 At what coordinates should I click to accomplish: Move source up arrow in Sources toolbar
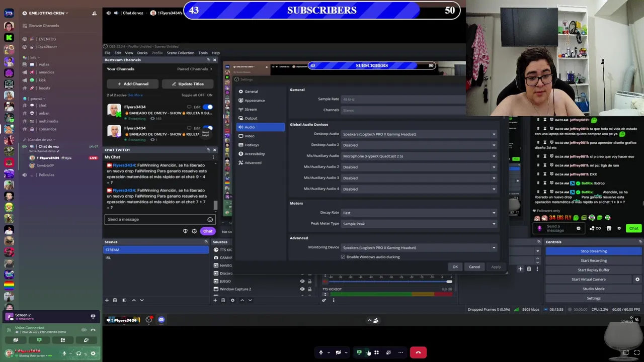pos(242,300)
